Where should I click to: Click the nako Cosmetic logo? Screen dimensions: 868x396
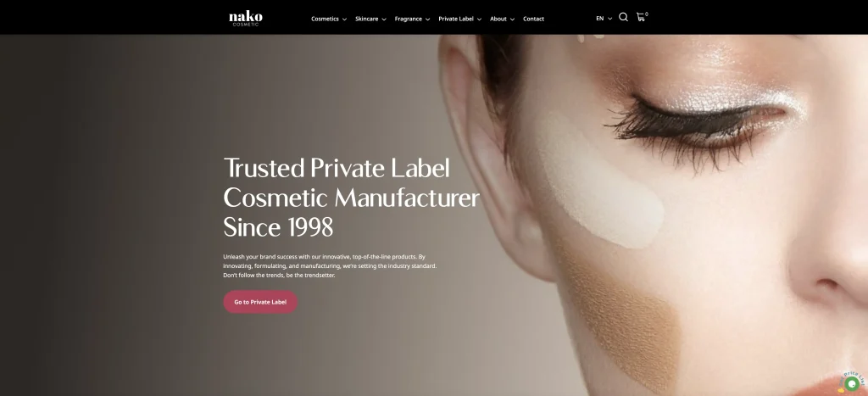point(246,18)
